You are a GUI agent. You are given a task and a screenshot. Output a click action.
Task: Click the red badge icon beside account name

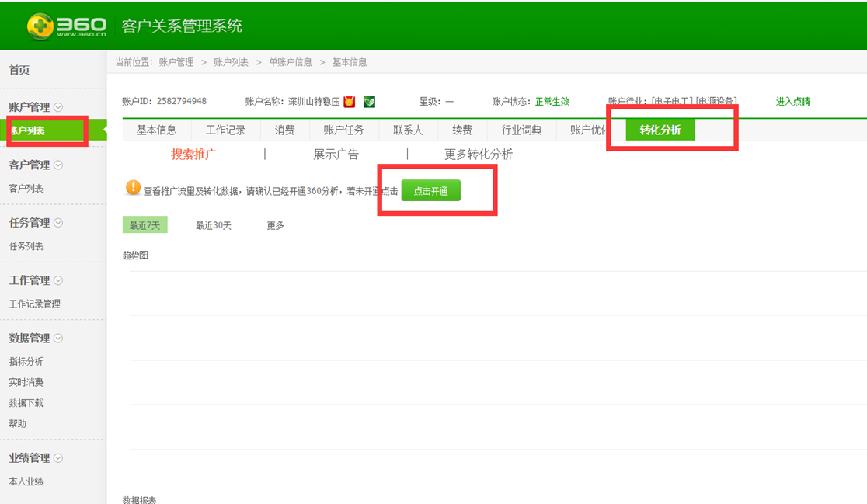point(350,101)
